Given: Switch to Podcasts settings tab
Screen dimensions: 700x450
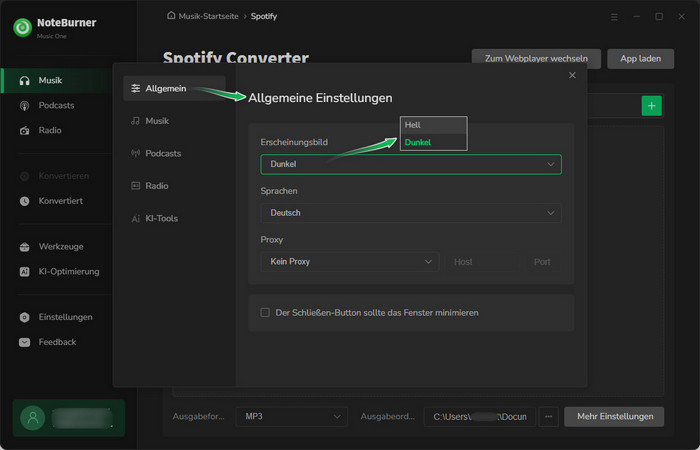Looking at the screenshot, I should point(175,154).
